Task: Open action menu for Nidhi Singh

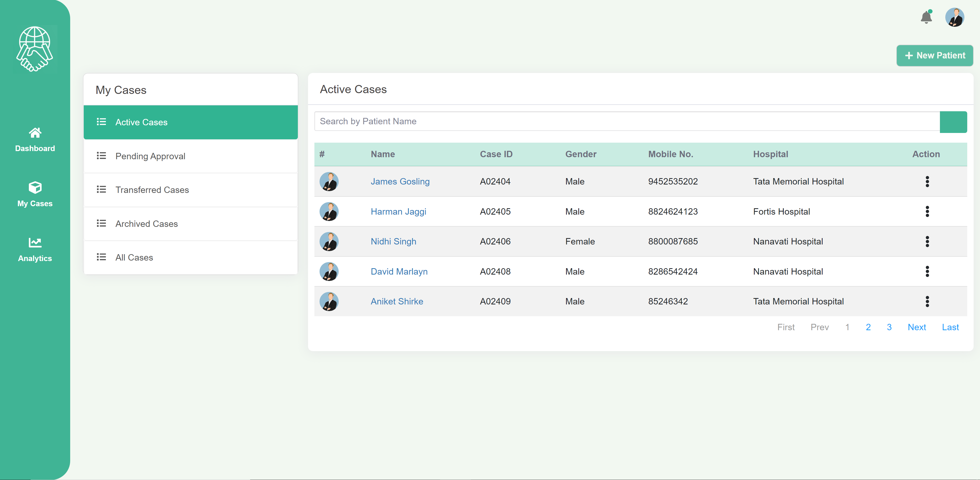Action: point(927,241)
